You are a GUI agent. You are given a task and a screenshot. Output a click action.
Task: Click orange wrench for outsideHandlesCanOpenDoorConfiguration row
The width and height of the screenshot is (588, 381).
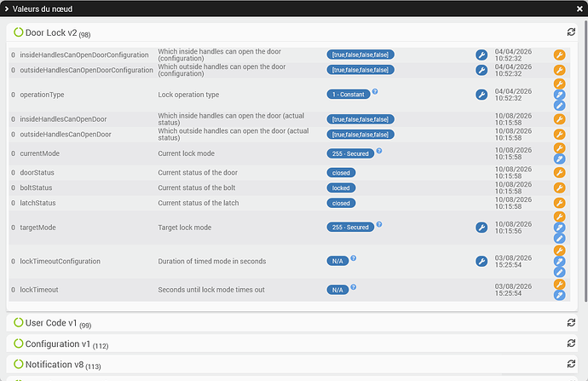[560, 70]
